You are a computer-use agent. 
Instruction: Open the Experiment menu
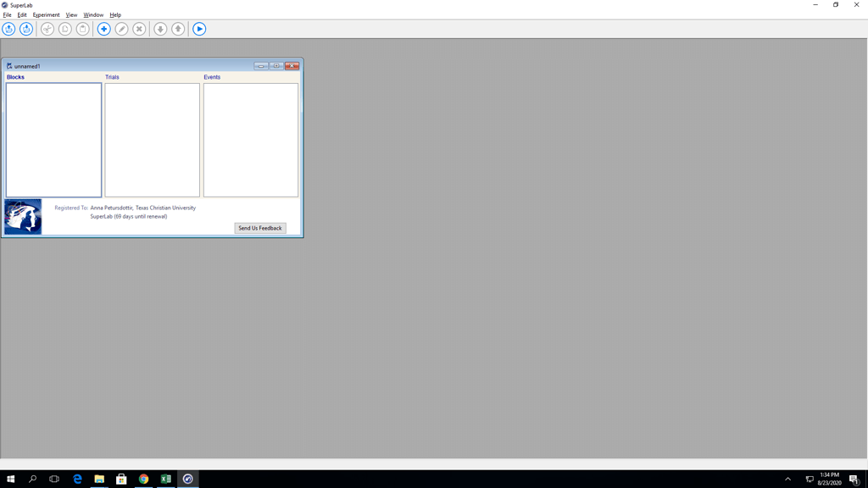click(x=46, y=14)
